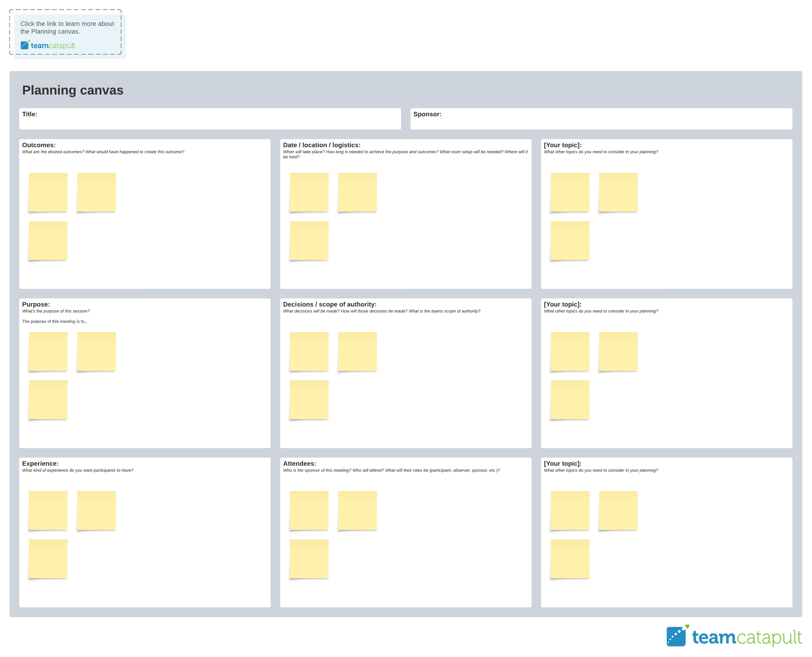
Task: Click the Decisions / scope of authority heading
Action: 330,305
